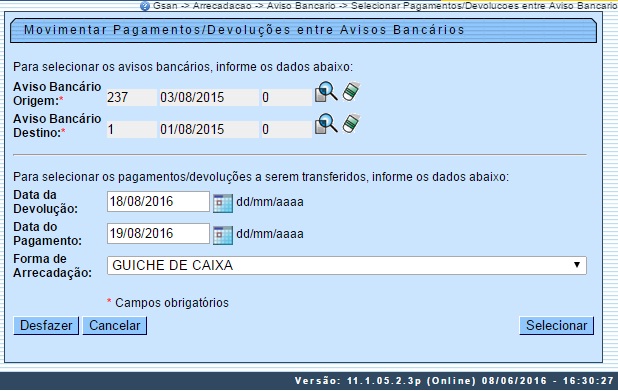618x391 pixels.
Task: Click Destino sequence field showing 0
Action: tap(287, 129)
